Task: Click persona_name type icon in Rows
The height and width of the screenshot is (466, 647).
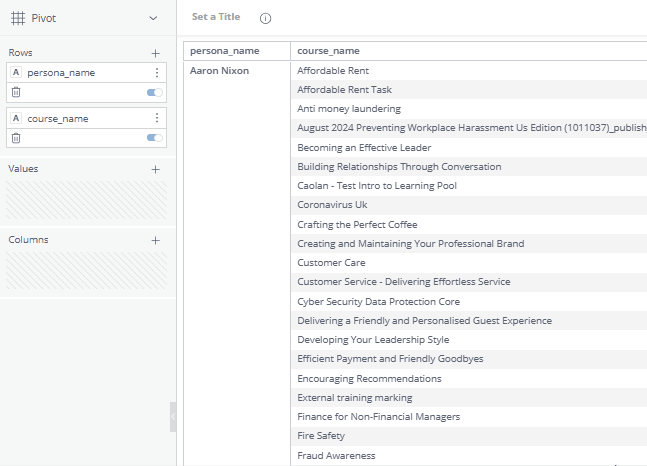Action: (16, 73)
